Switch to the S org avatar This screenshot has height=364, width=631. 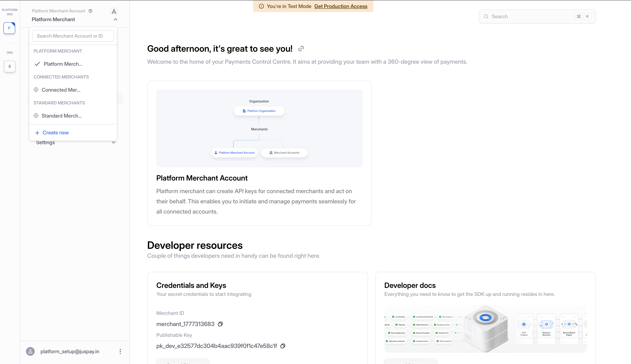9,66
